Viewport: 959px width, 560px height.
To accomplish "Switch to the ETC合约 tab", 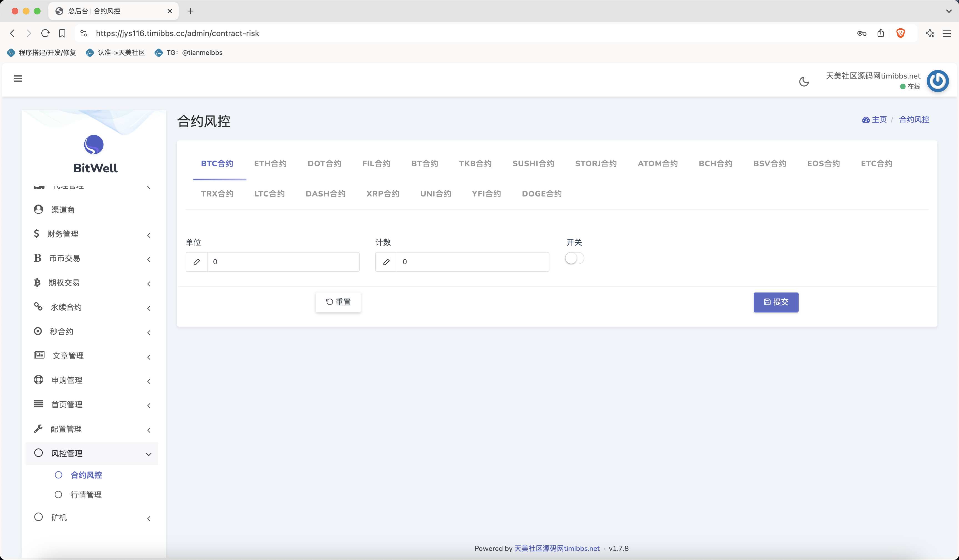I will click(876, 163).
